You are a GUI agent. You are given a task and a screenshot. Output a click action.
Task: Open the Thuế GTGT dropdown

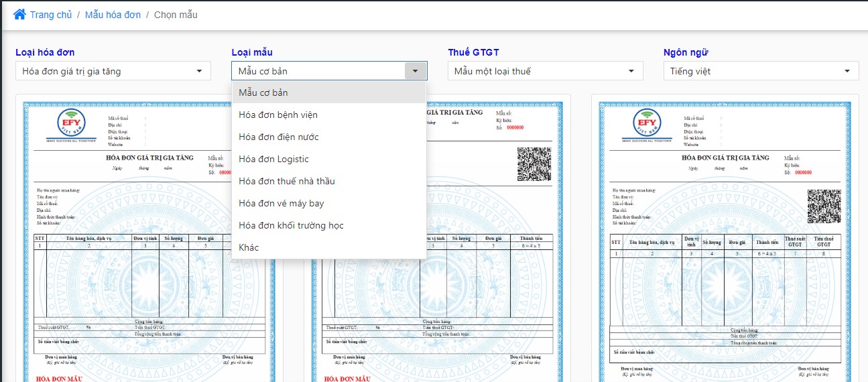546,71
